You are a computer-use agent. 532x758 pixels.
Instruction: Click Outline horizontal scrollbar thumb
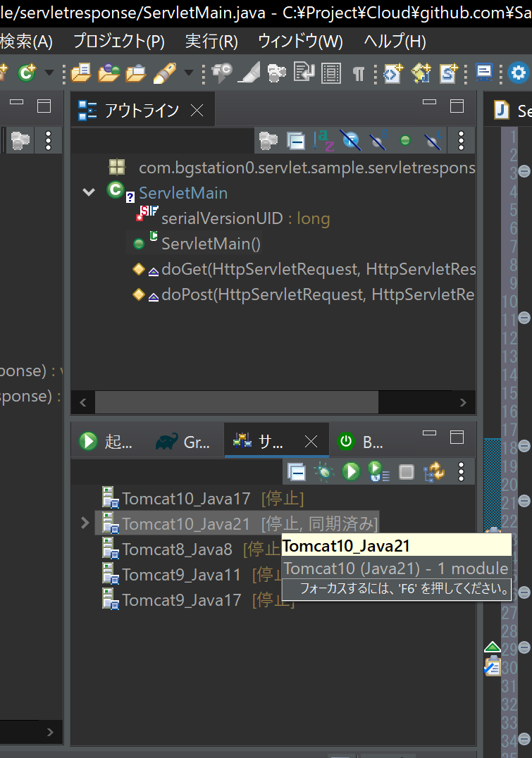tap(237, 402)
